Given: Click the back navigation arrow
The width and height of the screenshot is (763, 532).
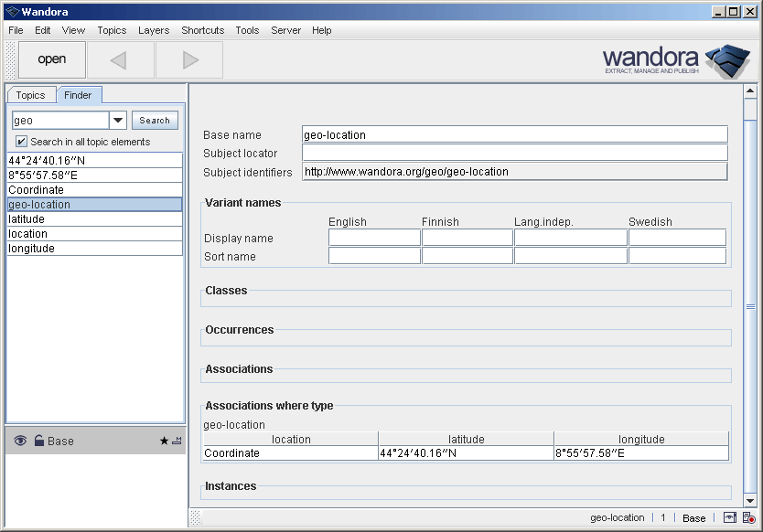Looking at the screenshot, I should click(119, 59).
